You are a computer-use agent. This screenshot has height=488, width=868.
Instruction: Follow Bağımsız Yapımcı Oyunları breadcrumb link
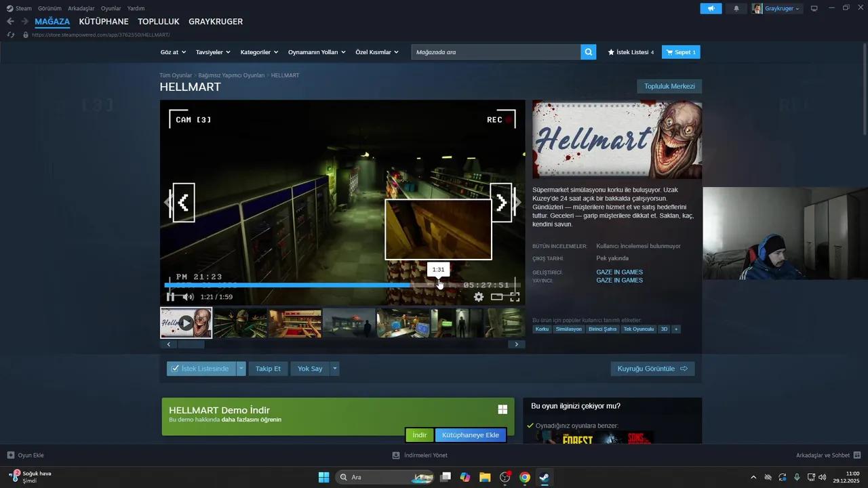click(x=231, y=75)
